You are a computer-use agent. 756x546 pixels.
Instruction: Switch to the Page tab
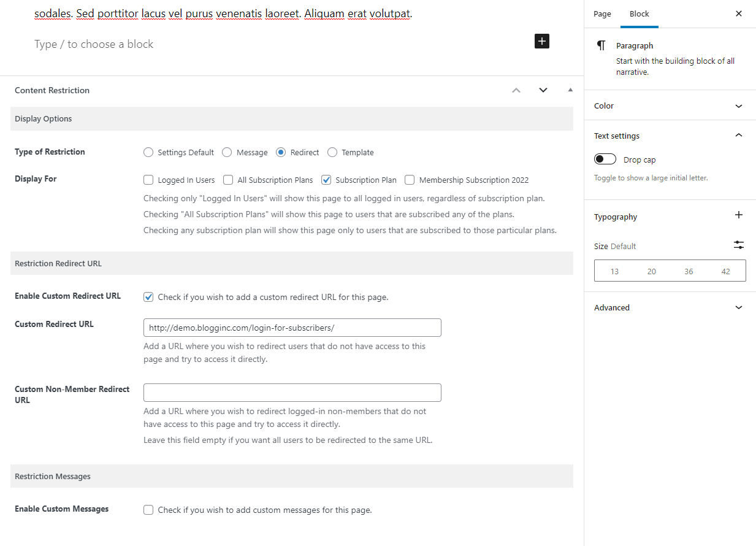click(x=602, y=13)
